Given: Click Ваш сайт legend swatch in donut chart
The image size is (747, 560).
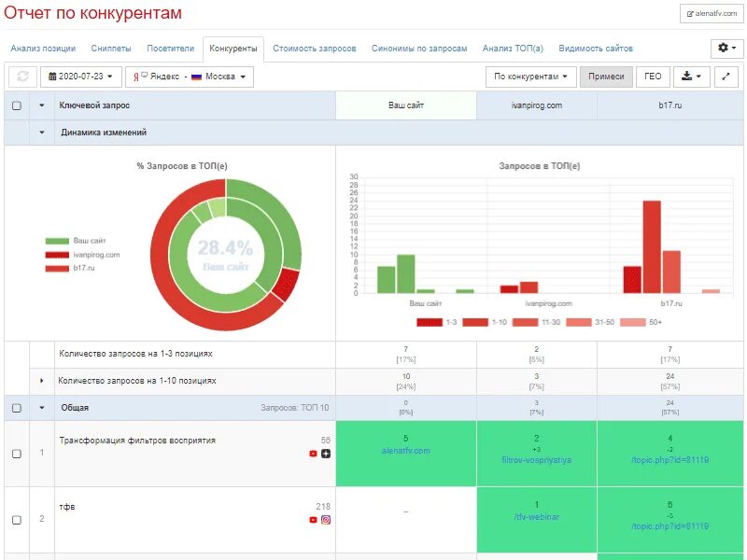Looking at the screenshot, I should tap(57, 241).
